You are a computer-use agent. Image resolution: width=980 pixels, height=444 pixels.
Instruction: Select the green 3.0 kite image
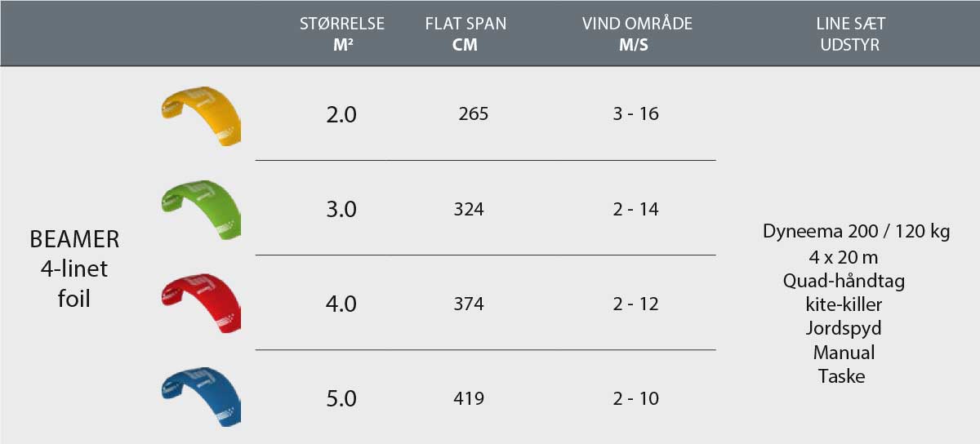[x=201, y=209]
